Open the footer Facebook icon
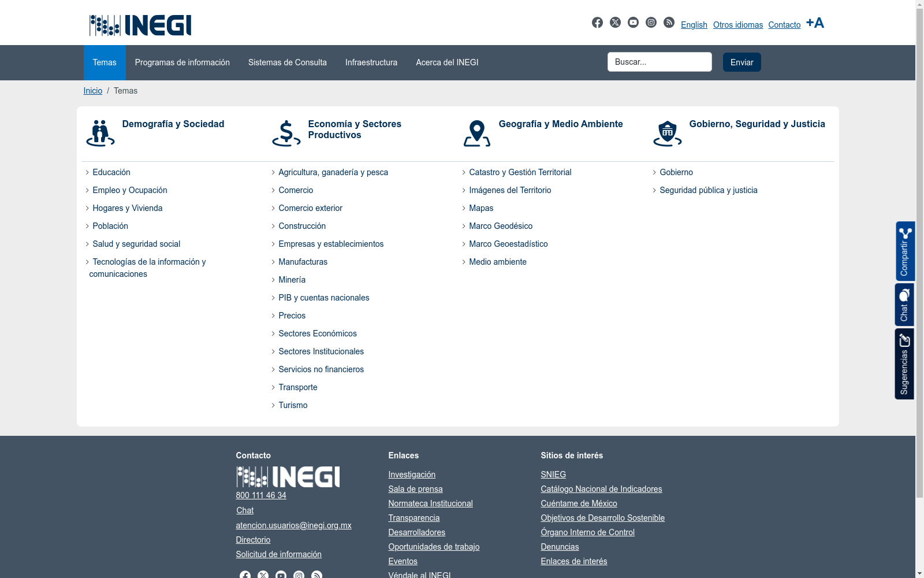Image resolution: width=924 pixels, height=578 pixels. click(x=245, y=575)
